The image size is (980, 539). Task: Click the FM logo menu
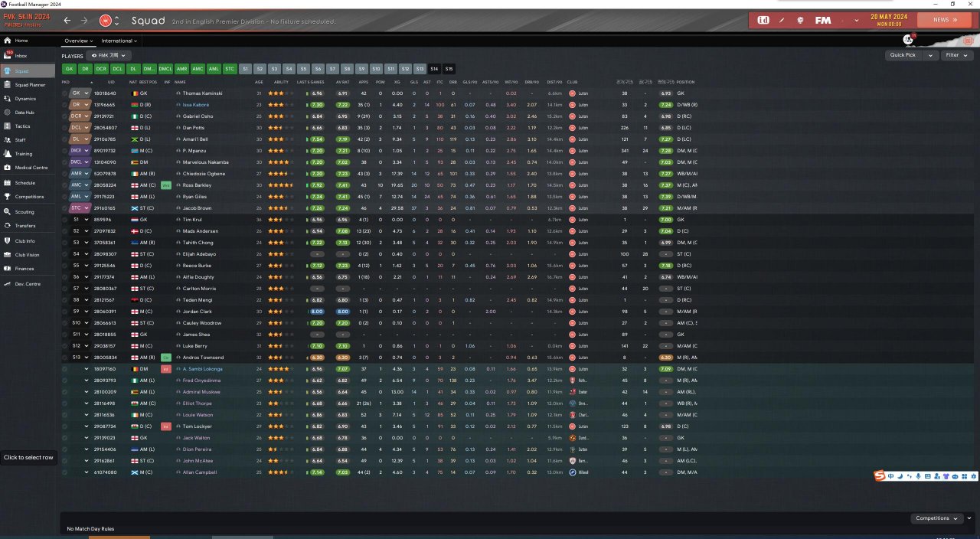(823, 20)
